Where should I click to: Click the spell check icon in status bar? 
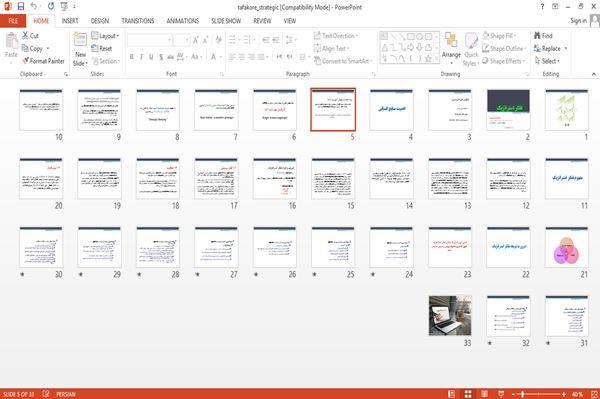coord(46,394)
